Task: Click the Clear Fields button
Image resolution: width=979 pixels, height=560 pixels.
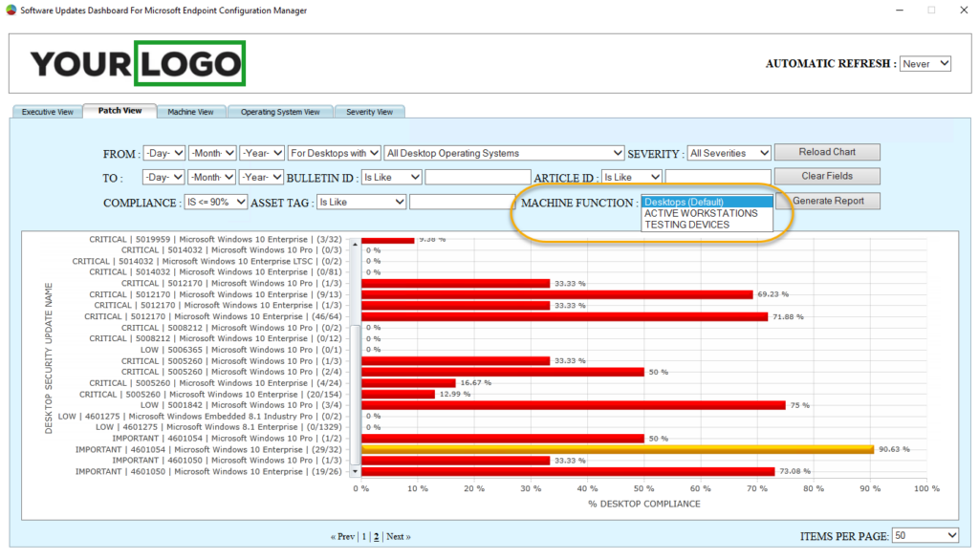Action: (x=826, y=175)
